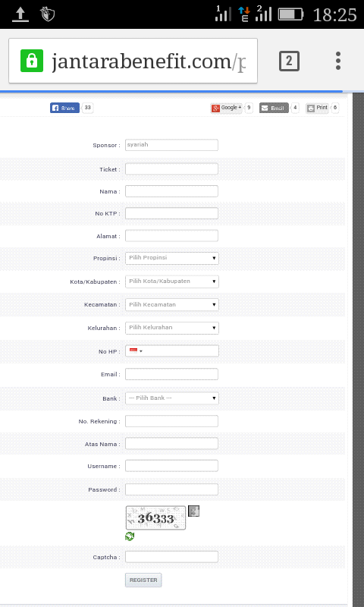Screen dimensions: 364x607
Task: Open the Pilih Bank dropdown
Action: 171,398
